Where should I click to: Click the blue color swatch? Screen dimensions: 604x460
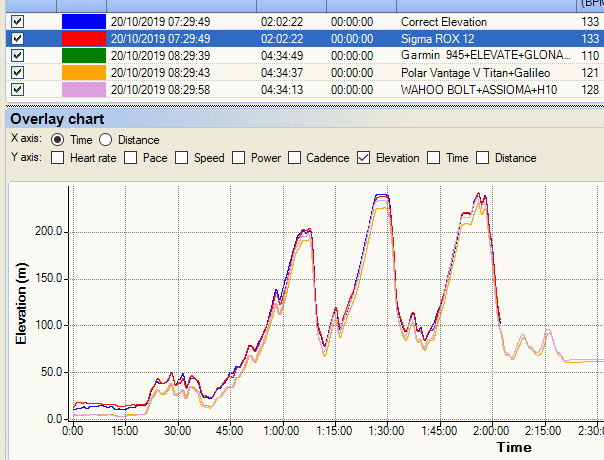[x=82, y=21]
